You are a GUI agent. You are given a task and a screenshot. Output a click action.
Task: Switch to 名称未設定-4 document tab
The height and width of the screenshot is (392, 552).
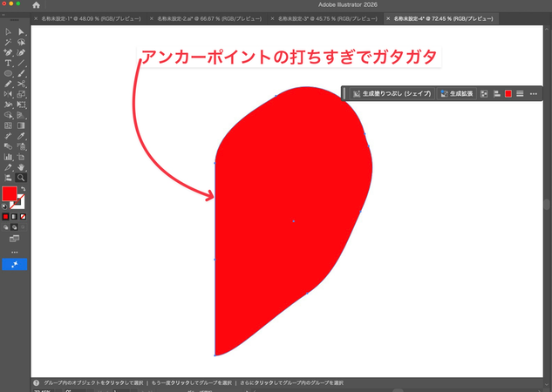pyautogui.click(x=444, y=18)
